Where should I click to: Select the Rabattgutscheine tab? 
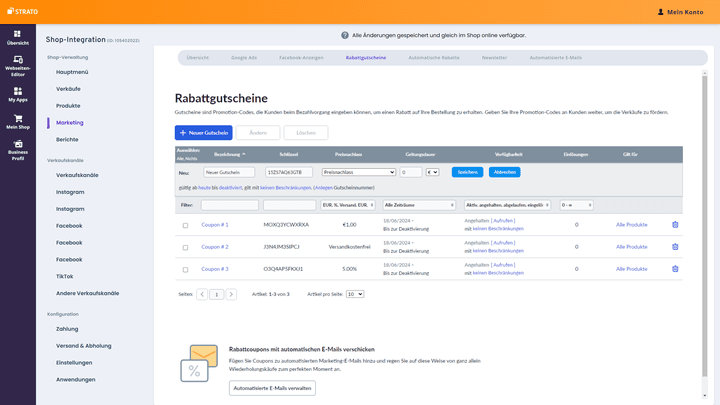[366, 57]
